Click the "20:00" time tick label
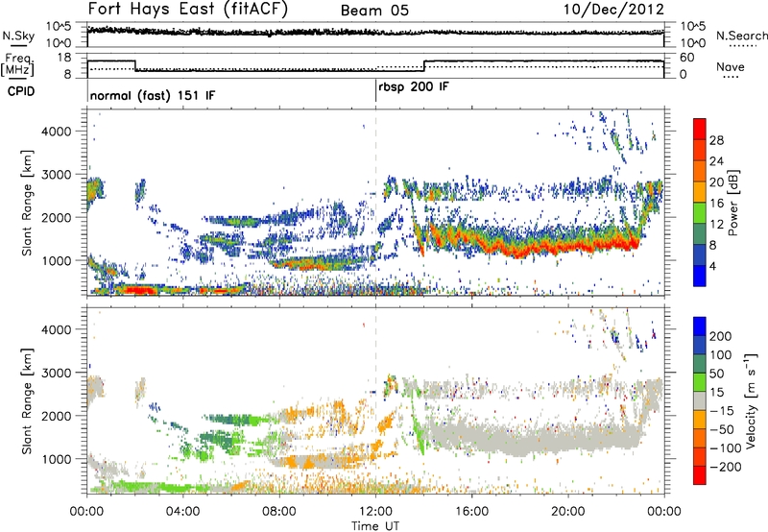 tap(568, 512)
